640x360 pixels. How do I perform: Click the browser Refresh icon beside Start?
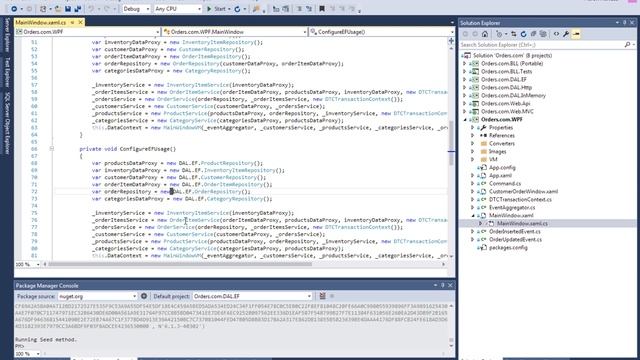click(237, 9)
